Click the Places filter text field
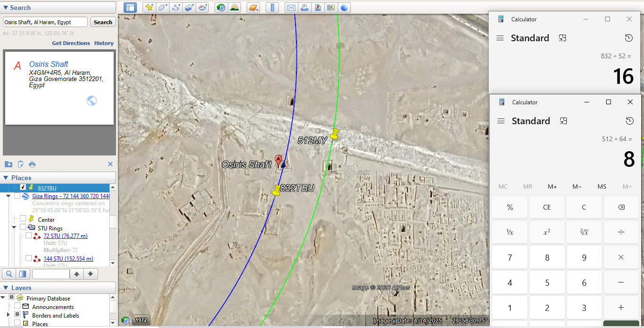The image size is (644, 328). 51,273
